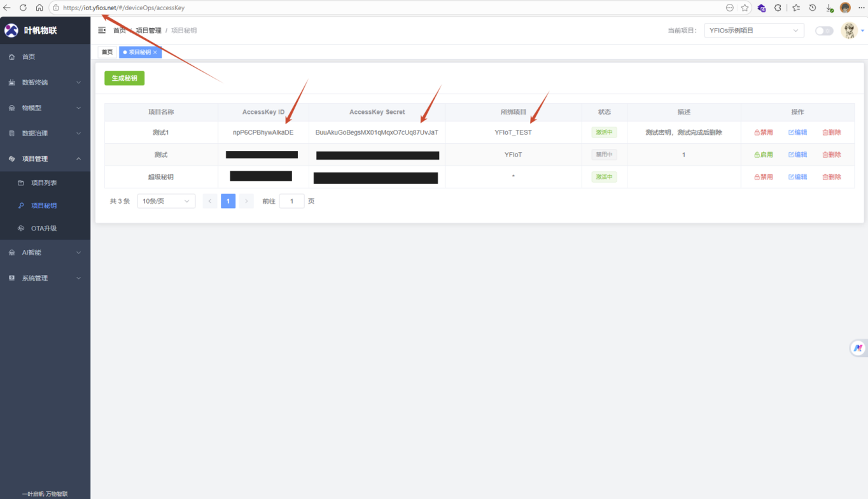The width and height of the screenshot is (868, 499).
Task: Click the user avatar in top right
Action: (849, 31)
